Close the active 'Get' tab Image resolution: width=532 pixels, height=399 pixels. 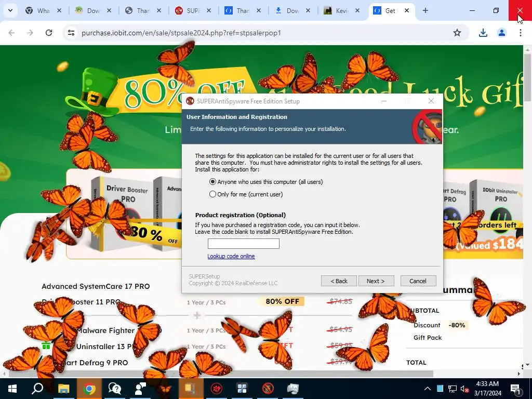(406, 10)
